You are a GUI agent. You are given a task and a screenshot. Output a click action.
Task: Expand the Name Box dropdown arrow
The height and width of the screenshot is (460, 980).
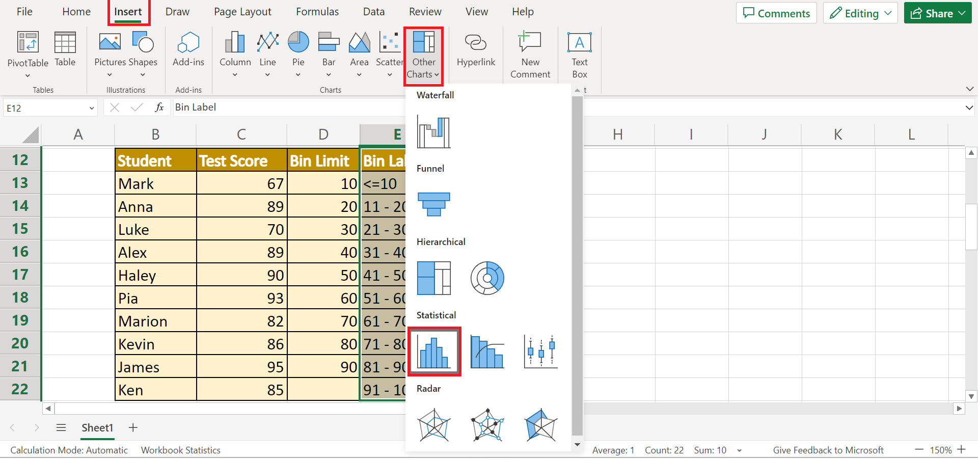(92, 109)
